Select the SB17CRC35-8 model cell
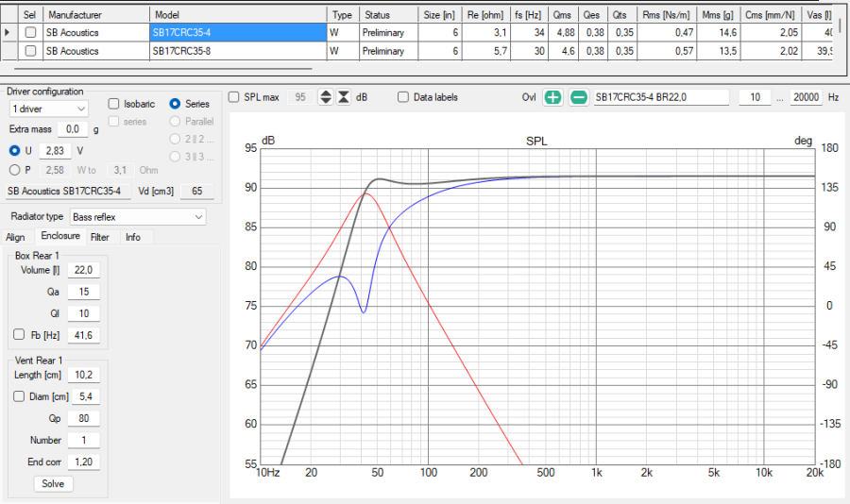 coord(238,51)
